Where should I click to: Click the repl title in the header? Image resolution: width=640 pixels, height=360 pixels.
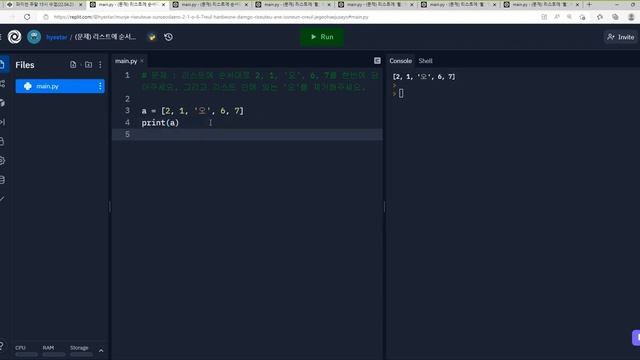[105, 37]
